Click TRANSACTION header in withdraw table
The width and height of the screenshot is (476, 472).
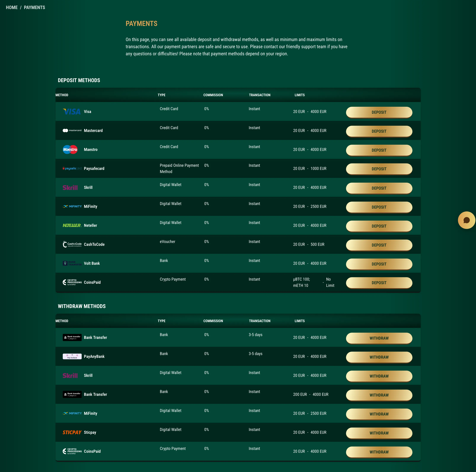coord(260,321)
